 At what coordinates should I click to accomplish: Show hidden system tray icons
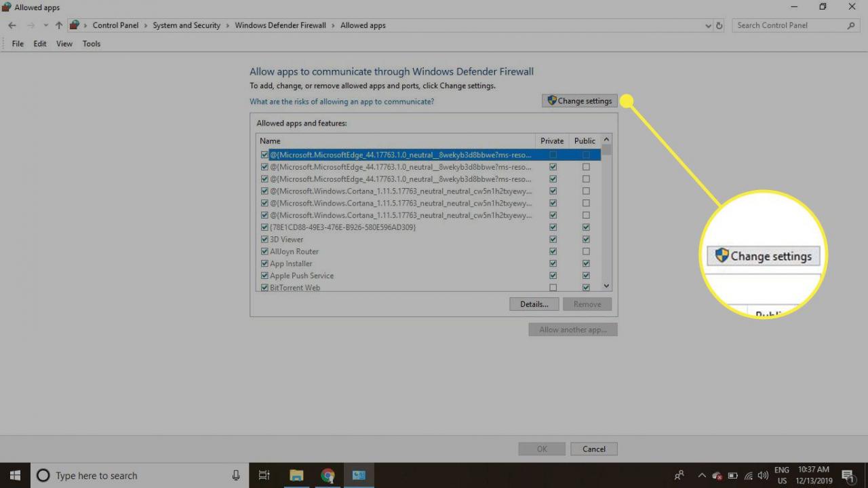701,475
